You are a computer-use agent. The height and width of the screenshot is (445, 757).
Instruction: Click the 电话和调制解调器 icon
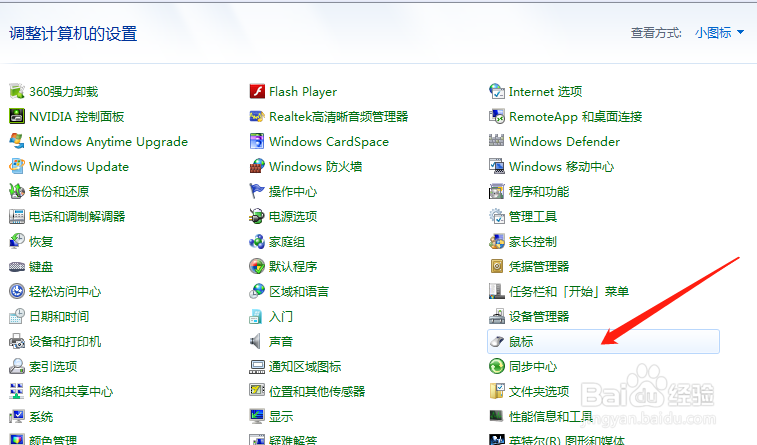[x=17, y=216]
